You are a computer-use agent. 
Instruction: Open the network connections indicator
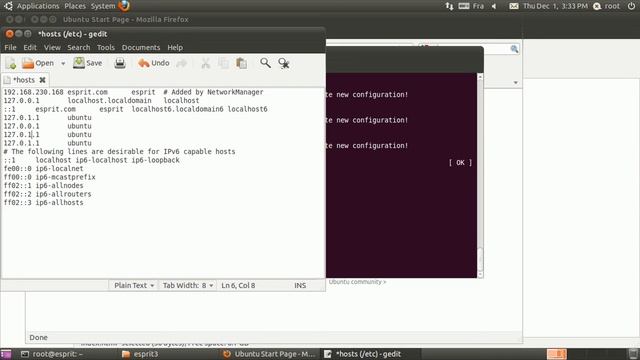pos(449,6)
